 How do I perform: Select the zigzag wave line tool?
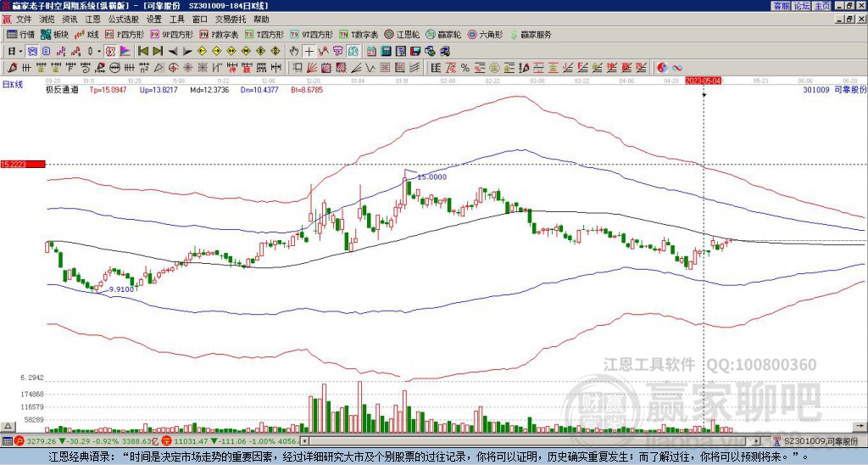pos(370,68)
